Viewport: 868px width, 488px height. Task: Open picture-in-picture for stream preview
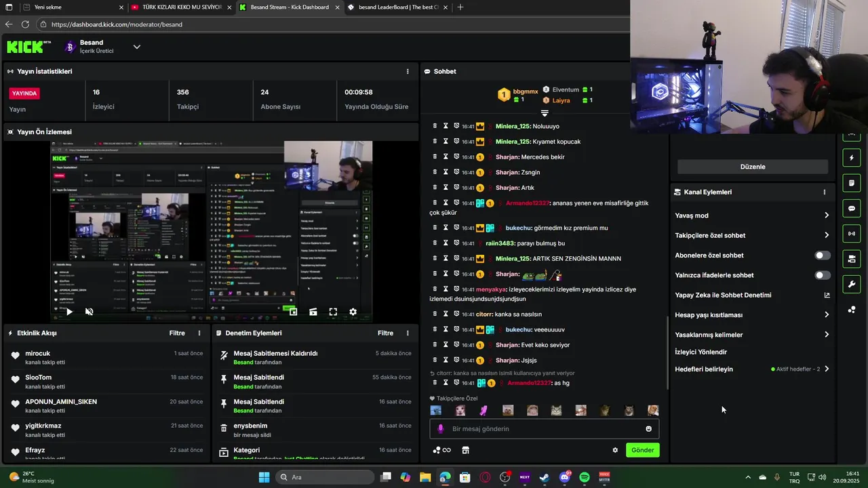[293, 312]
